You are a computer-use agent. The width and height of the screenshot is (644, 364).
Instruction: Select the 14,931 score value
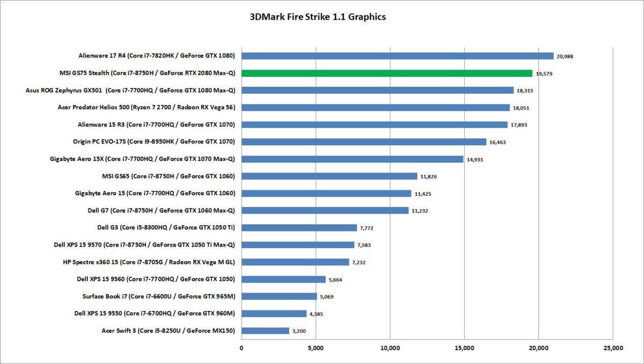pos(475,159)
